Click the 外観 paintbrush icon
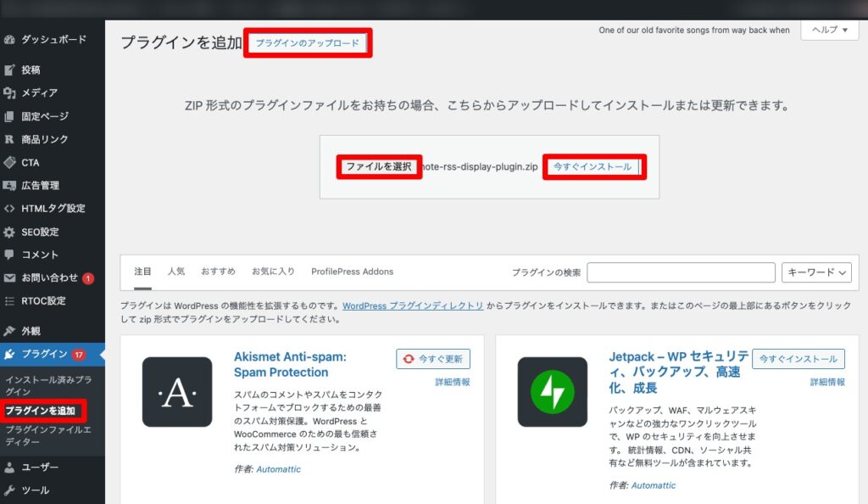Image resolution: width=868 pixels, height=504 pixels. point(9,331)
